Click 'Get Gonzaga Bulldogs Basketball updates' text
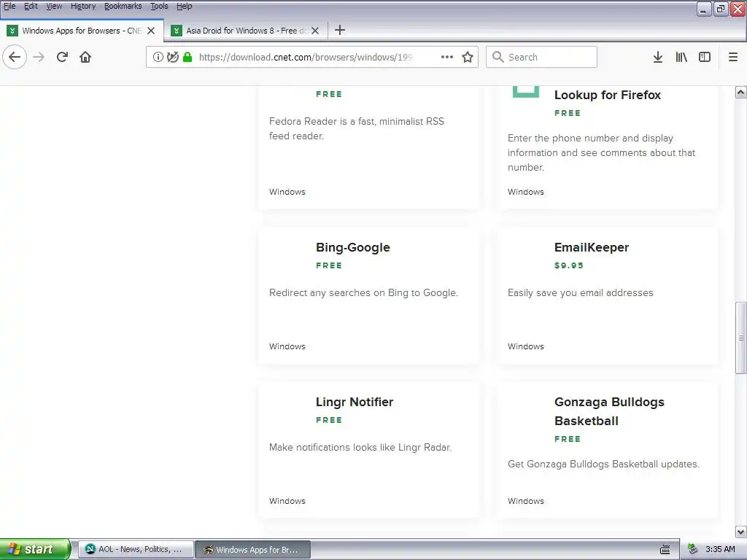Image resolution: width=747 pixels, height=560 pixels. tap(603, 464)
